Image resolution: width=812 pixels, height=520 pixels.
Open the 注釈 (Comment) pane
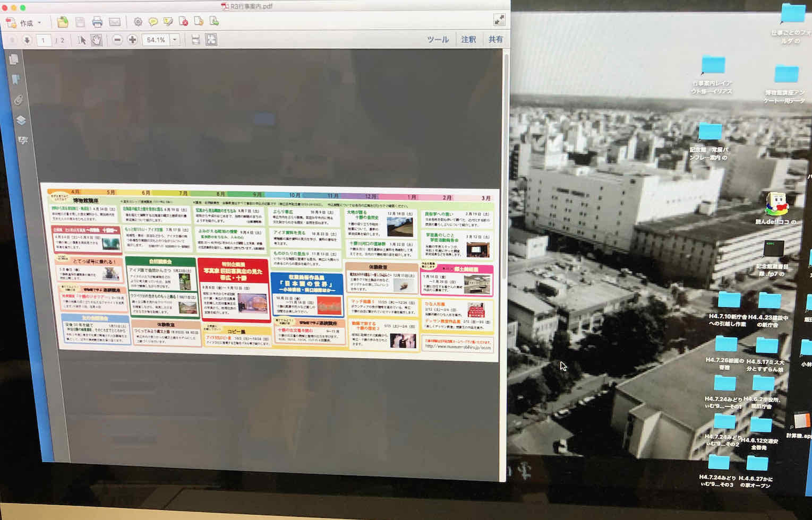click(x=468, y=39)
